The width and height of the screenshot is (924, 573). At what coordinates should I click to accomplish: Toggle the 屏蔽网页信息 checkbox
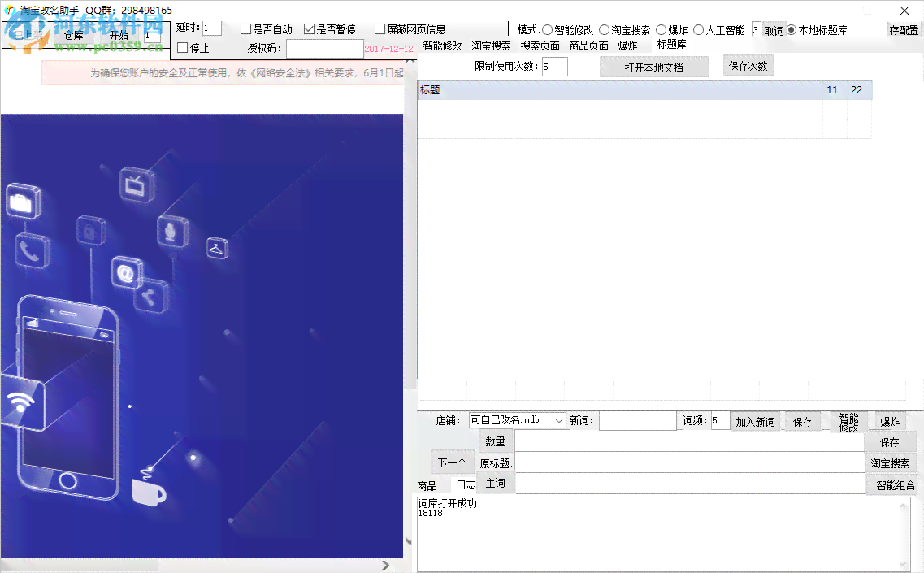(380, 29)
